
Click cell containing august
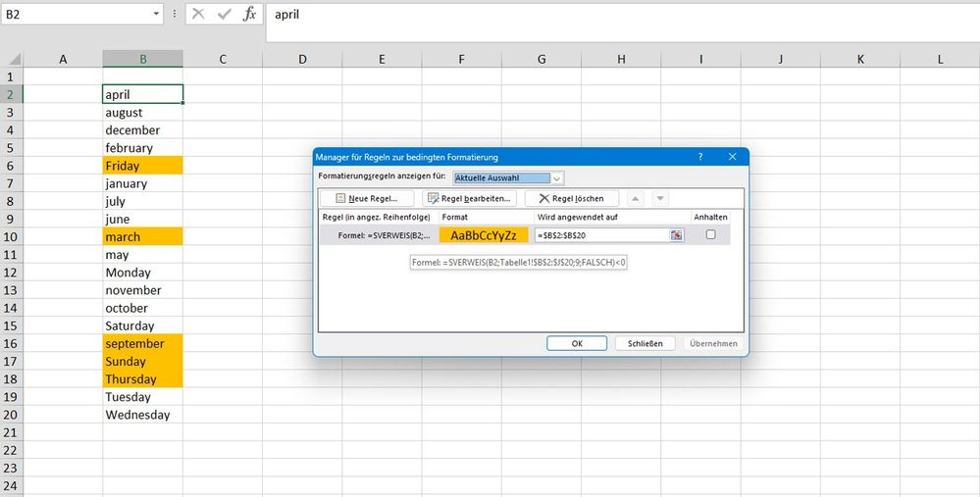point(143,113)
